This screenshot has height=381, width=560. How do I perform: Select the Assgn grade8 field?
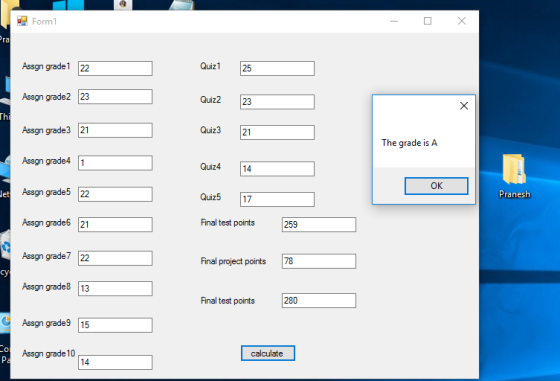(x=115, y=289)
